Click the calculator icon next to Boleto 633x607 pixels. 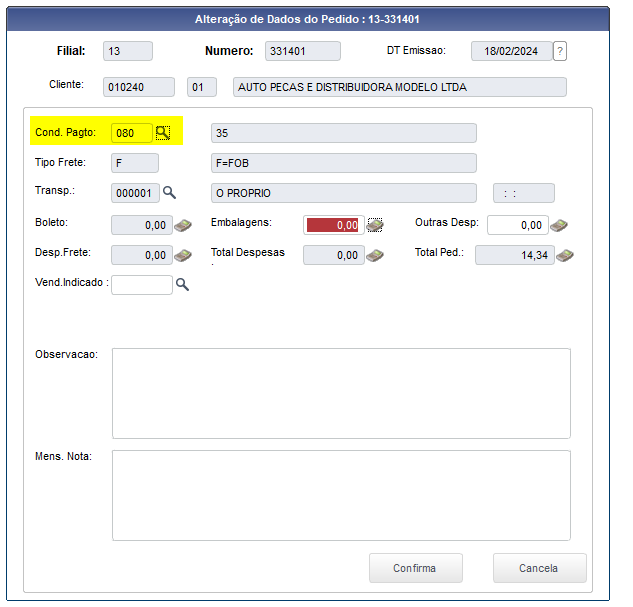click(183, 225)
